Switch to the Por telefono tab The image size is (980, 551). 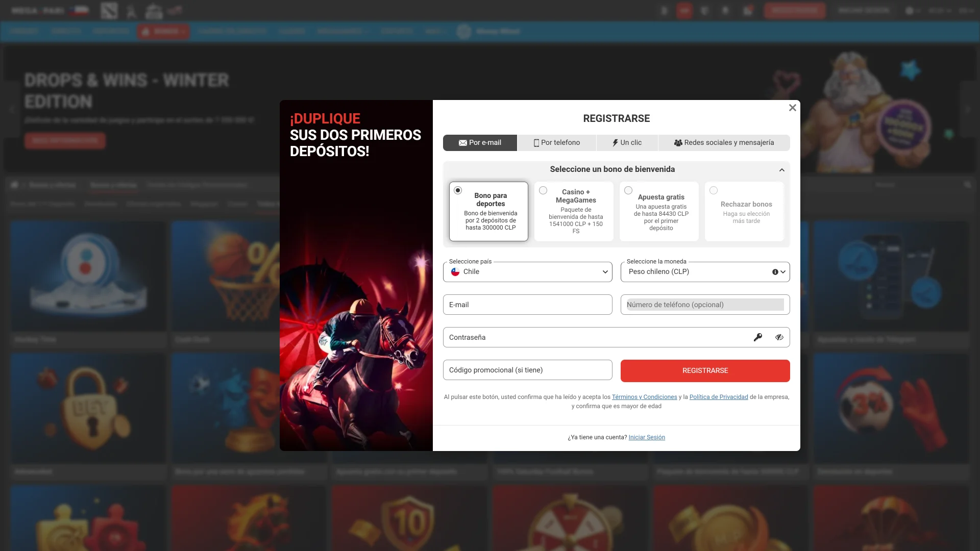point(557,143)
